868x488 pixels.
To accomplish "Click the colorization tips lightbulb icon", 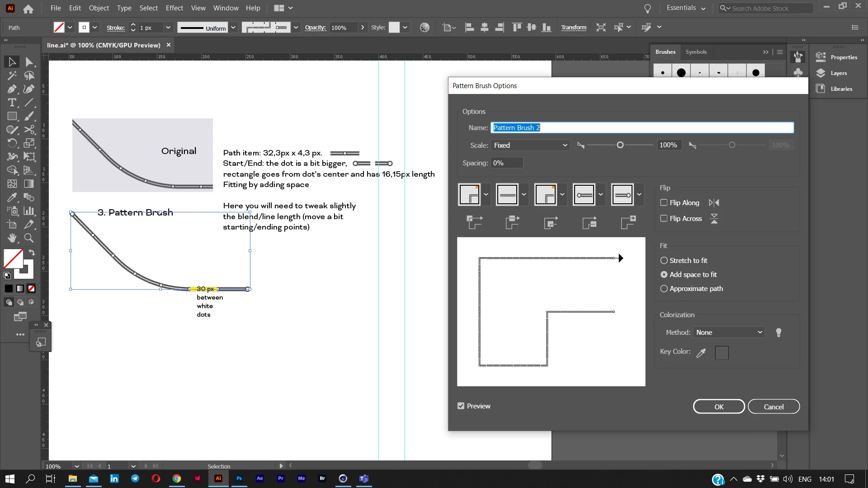I will 778,333.
